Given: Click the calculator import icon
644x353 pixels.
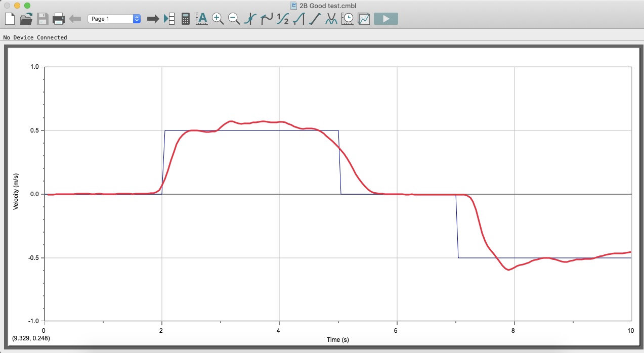Looking at the screenshot, I should (x=186, y=19).
